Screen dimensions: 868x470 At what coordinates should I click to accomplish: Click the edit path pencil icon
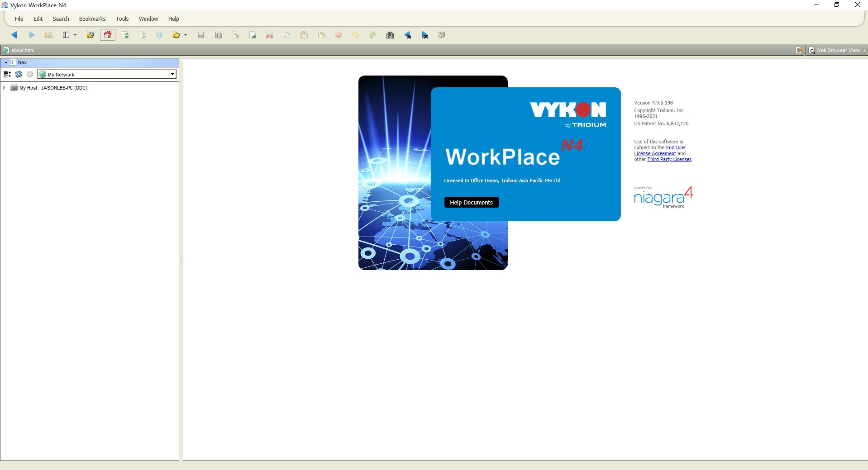tap(799, 50)
